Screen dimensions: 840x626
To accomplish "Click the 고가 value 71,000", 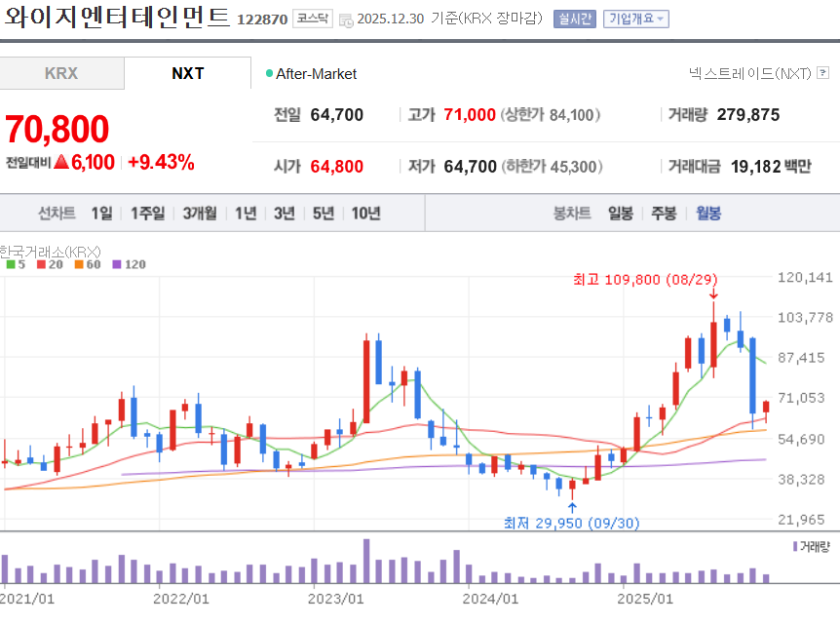I will coord(470,115).
